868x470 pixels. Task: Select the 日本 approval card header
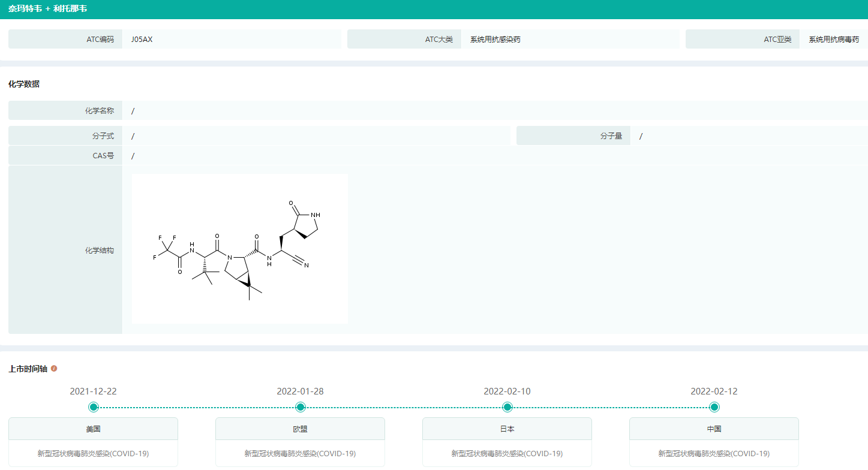507,429
